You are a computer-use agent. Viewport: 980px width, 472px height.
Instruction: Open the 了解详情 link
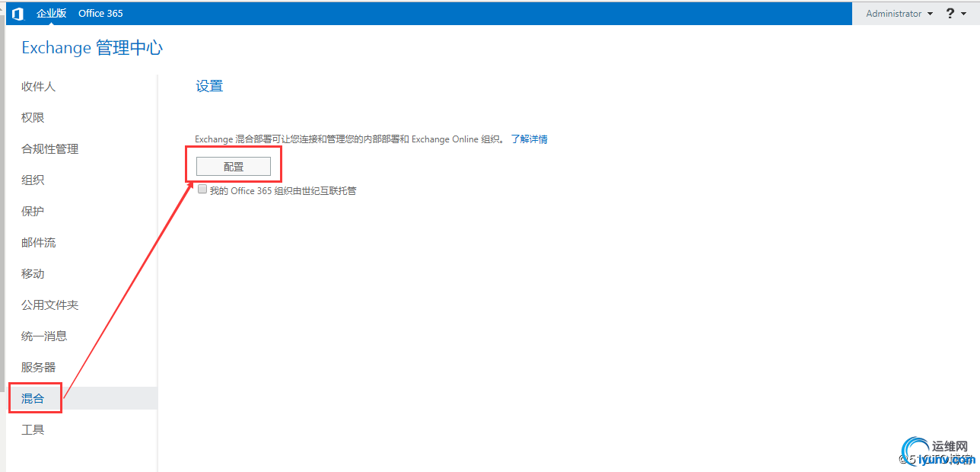coord(529,139)
